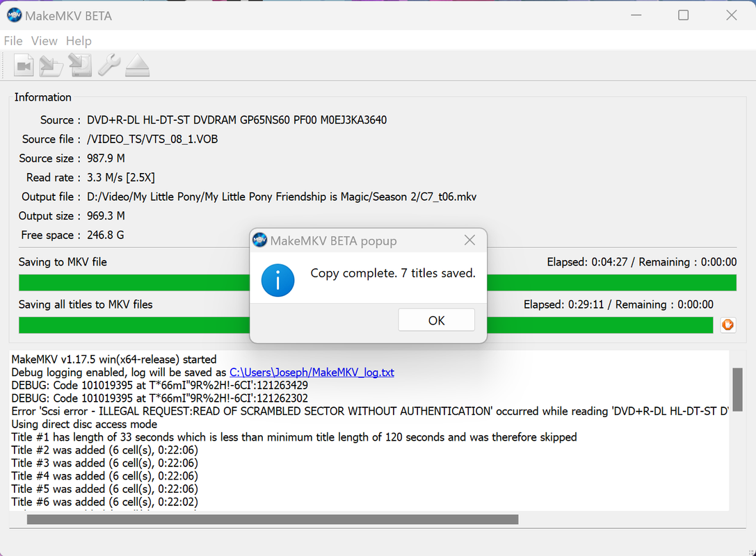Open the Help menu
756x556 pixels.
[79, 41]
